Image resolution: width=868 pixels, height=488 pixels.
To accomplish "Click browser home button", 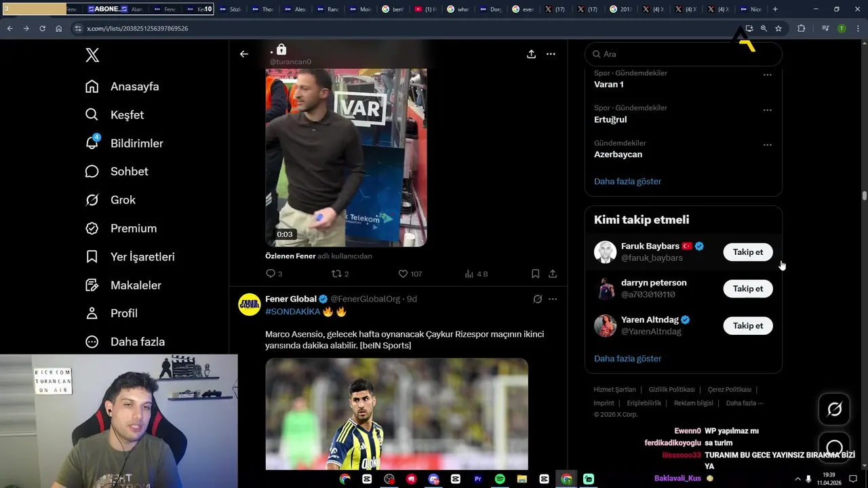I will (59, 28).
